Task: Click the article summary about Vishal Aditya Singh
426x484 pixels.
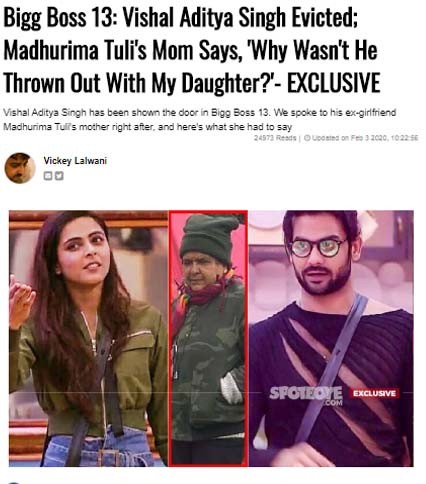Action: point(199,120)
